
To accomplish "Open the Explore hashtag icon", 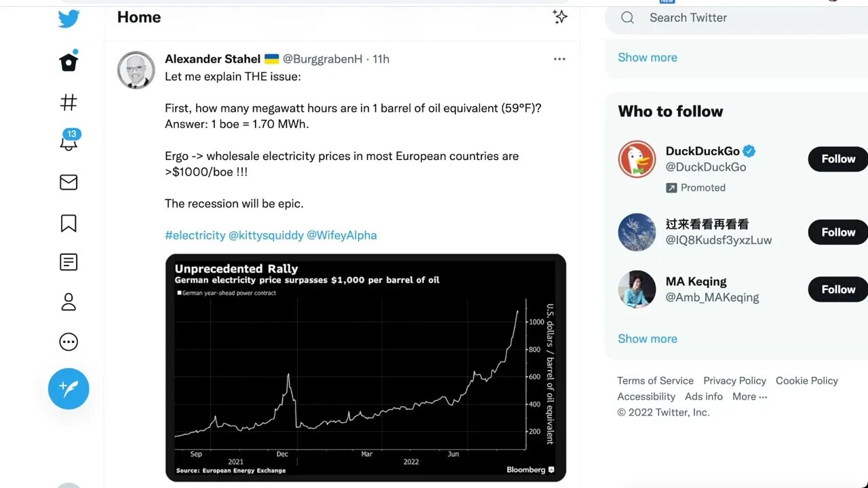I will tap(68, 102).
